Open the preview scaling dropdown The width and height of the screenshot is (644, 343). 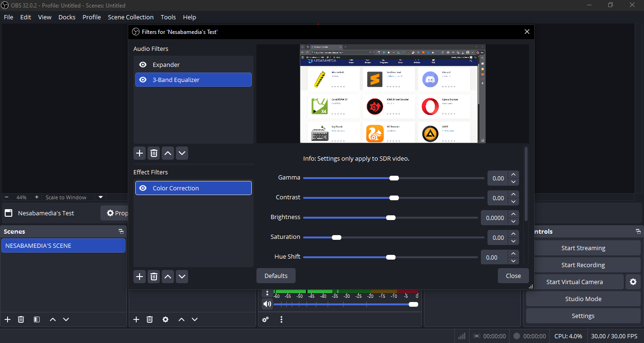(100, 197)
